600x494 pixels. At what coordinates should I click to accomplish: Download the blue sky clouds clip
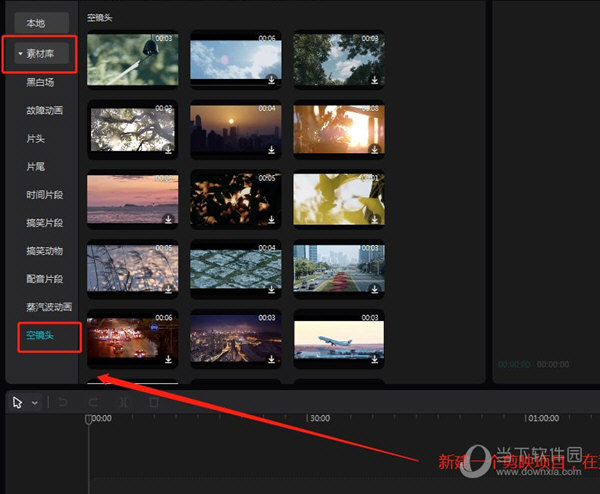click(271, 80)
